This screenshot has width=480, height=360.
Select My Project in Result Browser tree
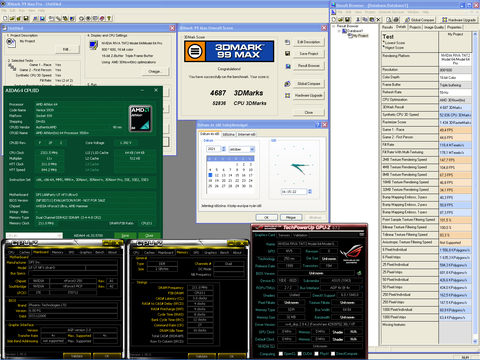tap(361, 35)
